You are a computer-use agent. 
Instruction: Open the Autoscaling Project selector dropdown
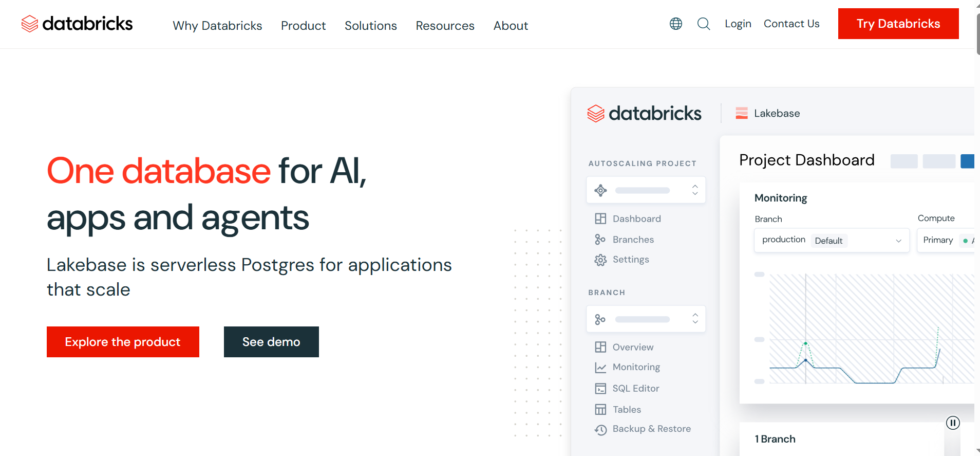point(646,190)
